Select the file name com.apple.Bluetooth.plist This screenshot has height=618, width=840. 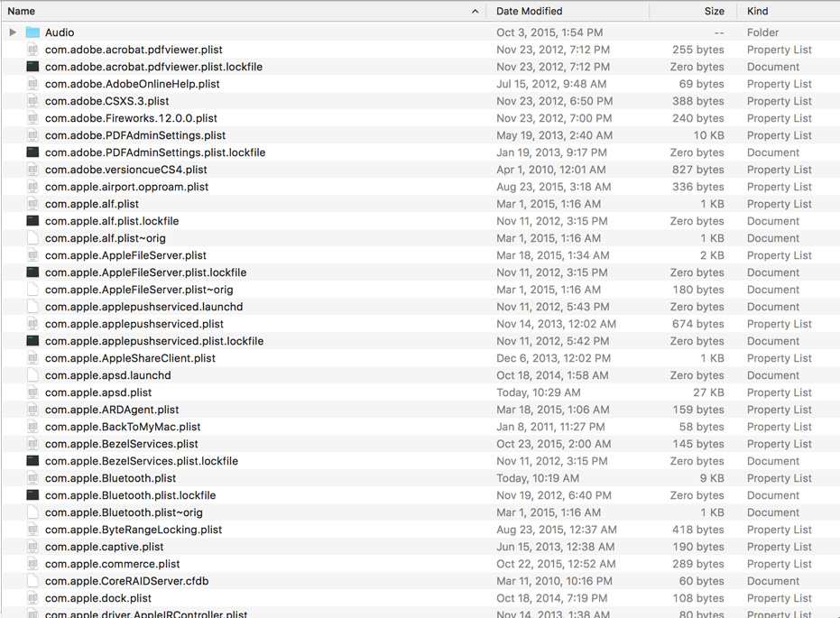click(110, 478)
